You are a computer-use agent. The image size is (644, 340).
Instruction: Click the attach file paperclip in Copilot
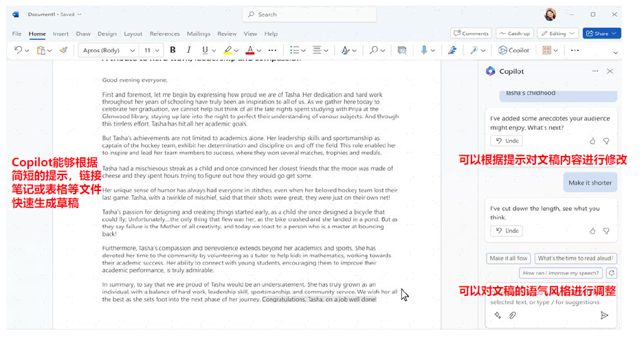[512, 315]
